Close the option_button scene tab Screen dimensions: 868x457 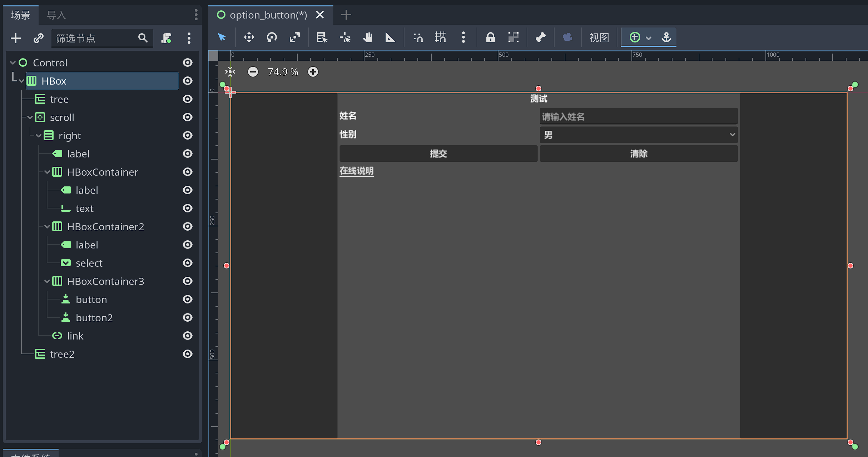tap(320, 15)
